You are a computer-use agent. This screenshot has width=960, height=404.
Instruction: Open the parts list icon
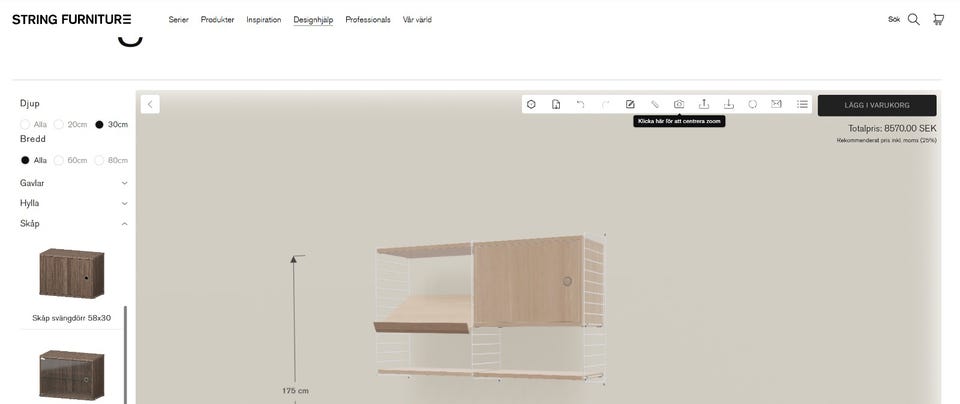[802, 104]
